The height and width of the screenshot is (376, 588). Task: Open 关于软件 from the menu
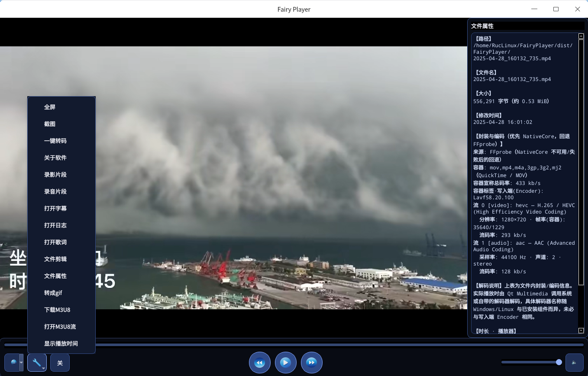(x=61, y=158)
